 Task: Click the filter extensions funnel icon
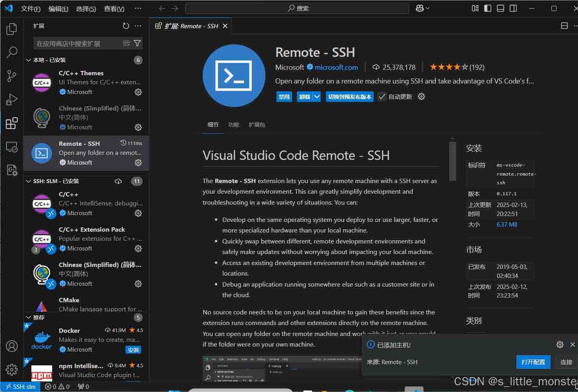pyautogui.click(x=137, y=43)
